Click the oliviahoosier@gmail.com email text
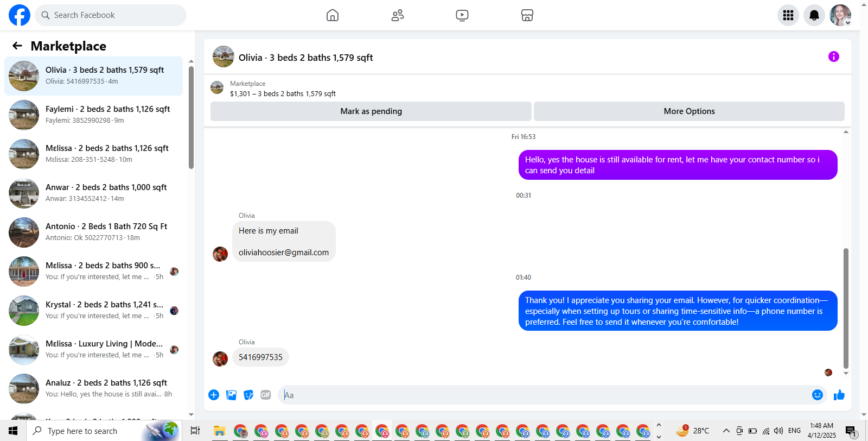868x441 pixels. 284,253
